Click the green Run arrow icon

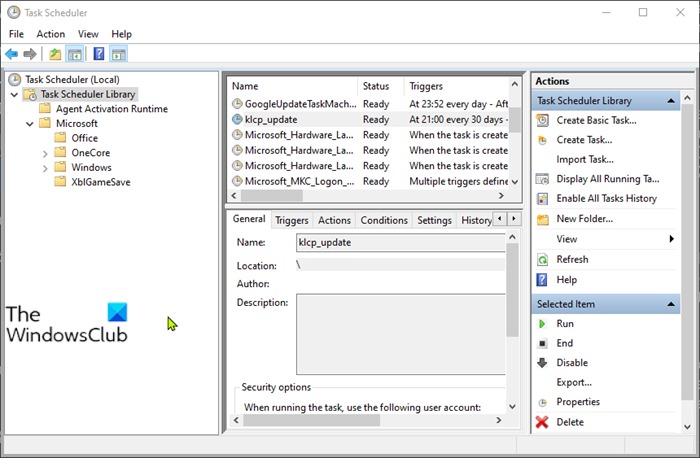[542, 324]
